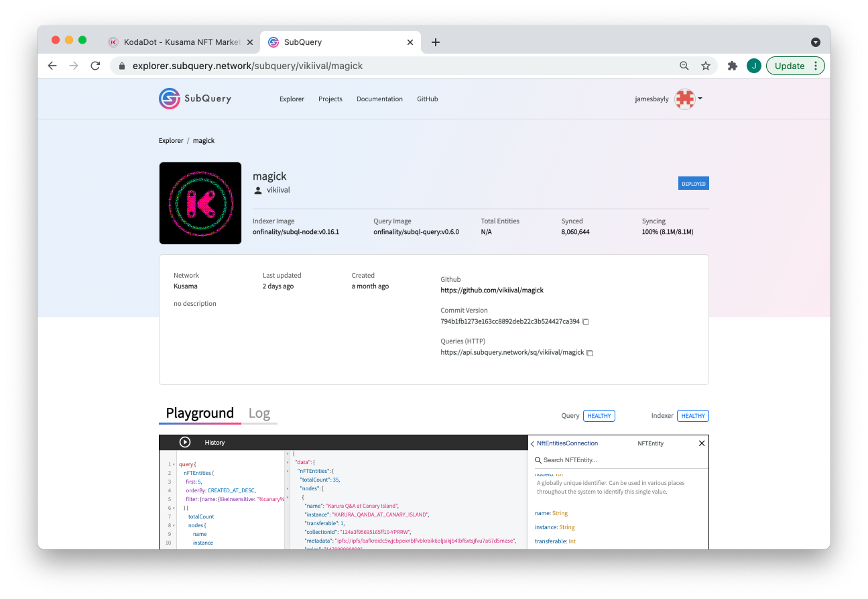
Task: Click the DEPLOYED status badge
Action: click(x=694, y=184)
